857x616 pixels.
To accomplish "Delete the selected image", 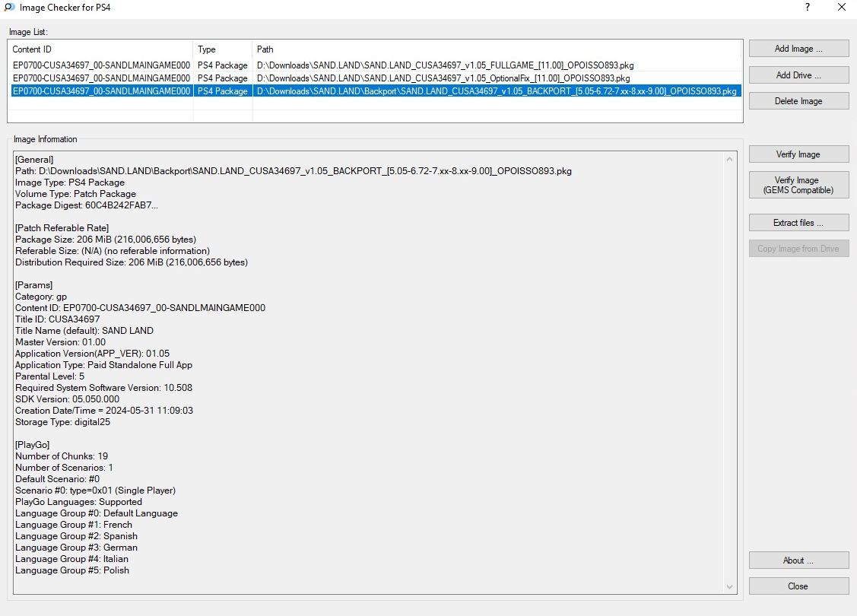I will coord(798,101).
